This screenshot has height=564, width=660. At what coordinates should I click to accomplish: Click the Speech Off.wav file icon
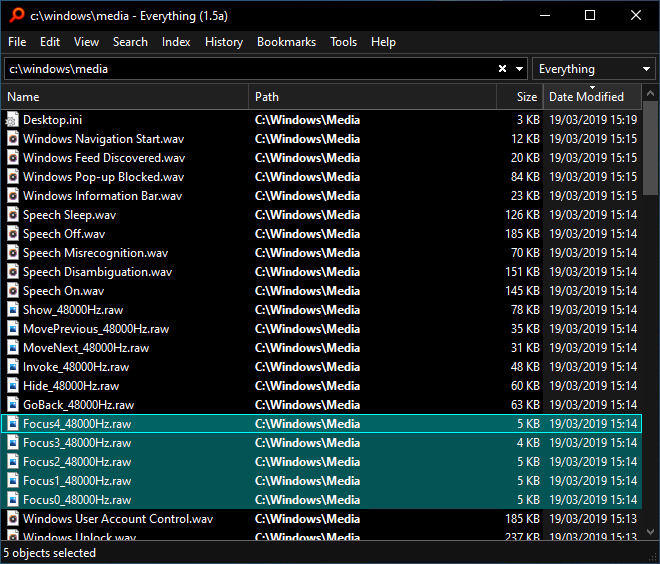[13, 234]
